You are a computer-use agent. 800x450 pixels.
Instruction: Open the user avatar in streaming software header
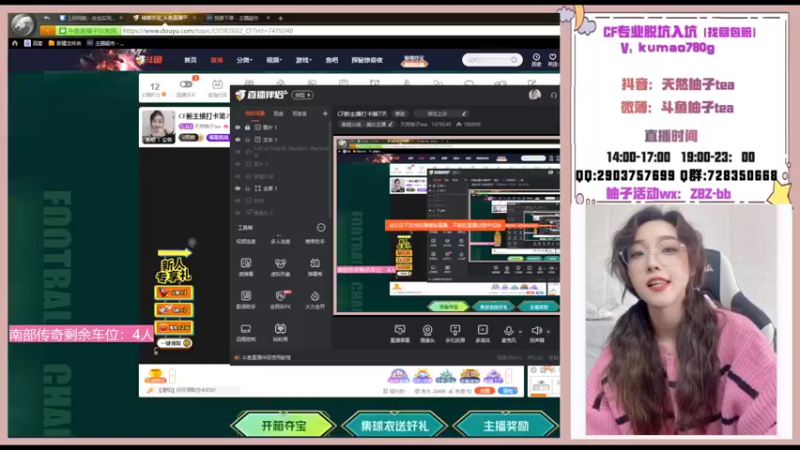pyautogui.click(x=535, y=94)
